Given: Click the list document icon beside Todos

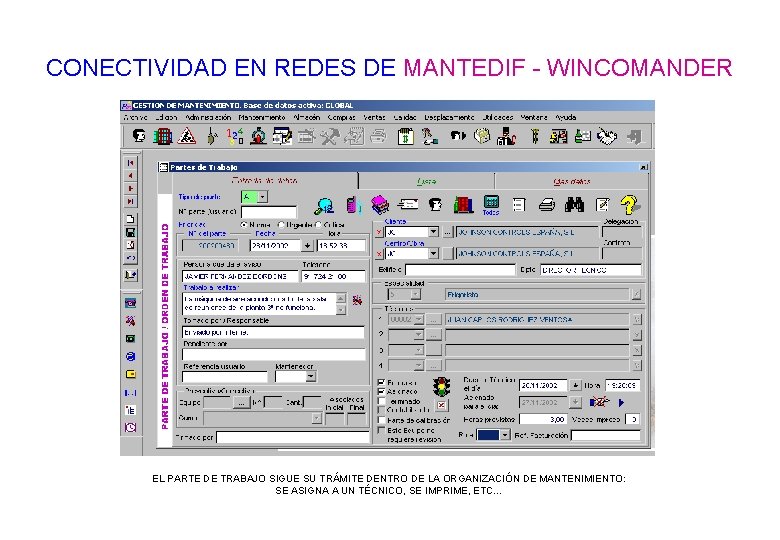Looking at the screenshot, I should (x=519, y=204).
